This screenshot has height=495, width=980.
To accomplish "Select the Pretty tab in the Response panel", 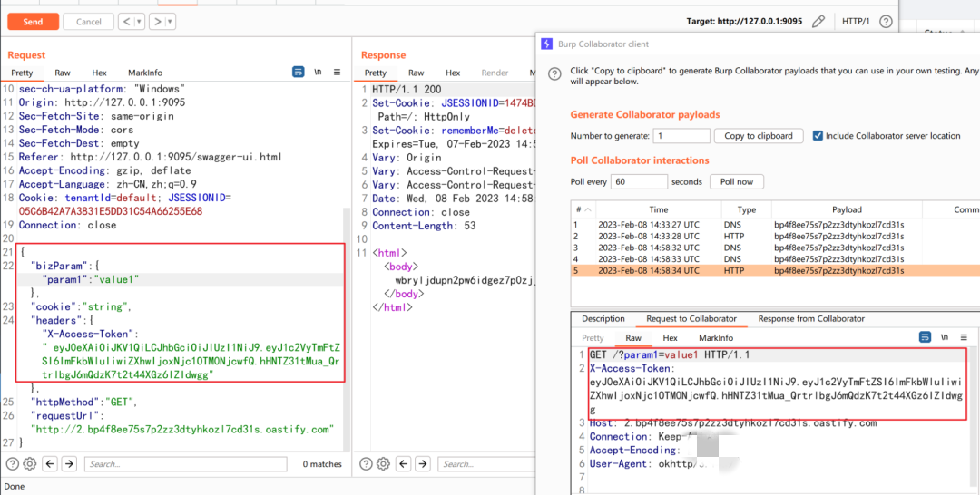I will (x=376, y=73).
